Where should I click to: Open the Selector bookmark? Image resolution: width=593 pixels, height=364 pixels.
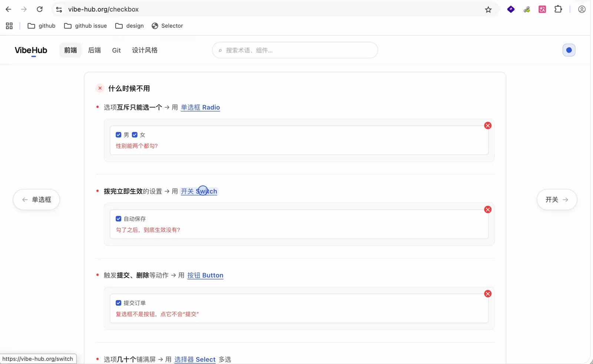click(167, 26)
